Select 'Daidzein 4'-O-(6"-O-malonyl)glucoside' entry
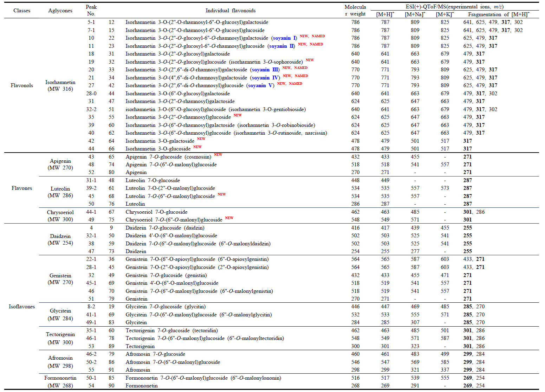Viewport: 545px width, 392px height. [171, 236]
